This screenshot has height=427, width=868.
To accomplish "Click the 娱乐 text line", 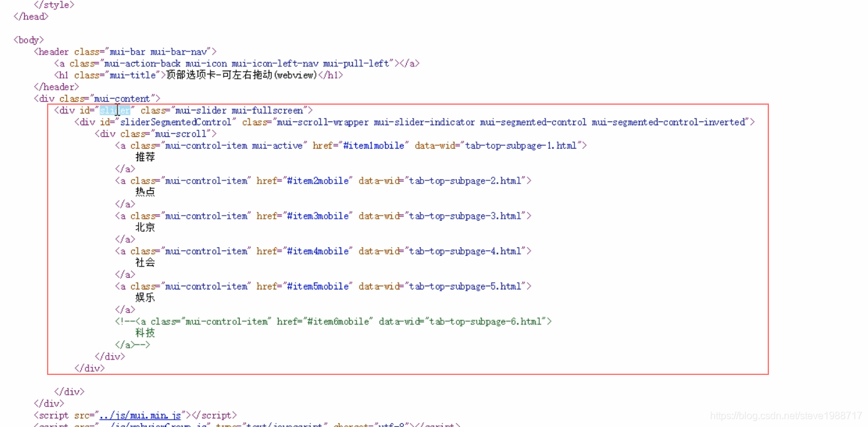I will pos(145,297).
